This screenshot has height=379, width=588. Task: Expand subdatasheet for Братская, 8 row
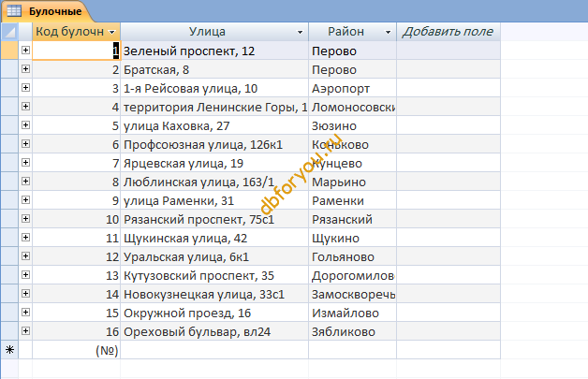tap(25, 69)
